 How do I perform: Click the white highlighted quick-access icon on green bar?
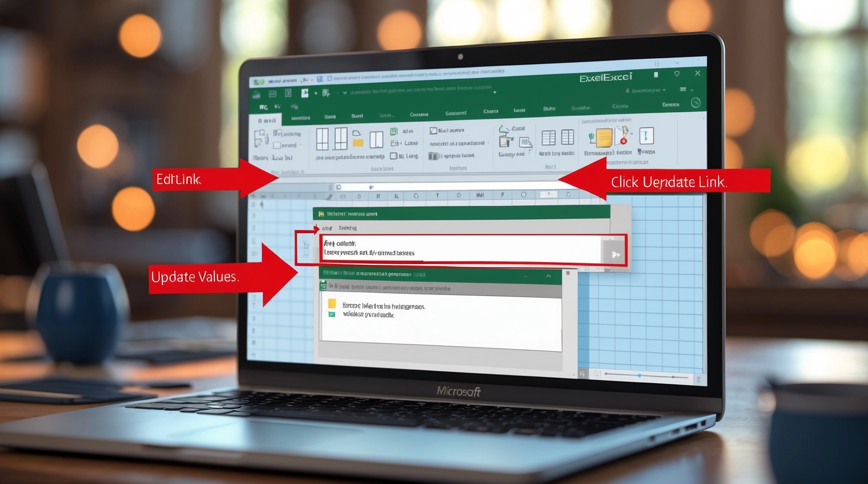[304, 93]
